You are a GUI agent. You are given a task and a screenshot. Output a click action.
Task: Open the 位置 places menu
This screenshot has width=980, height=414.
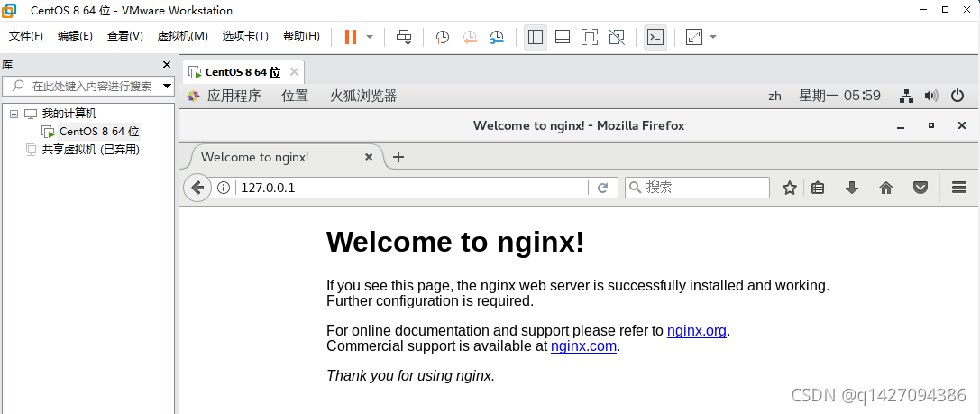[295, 96]
